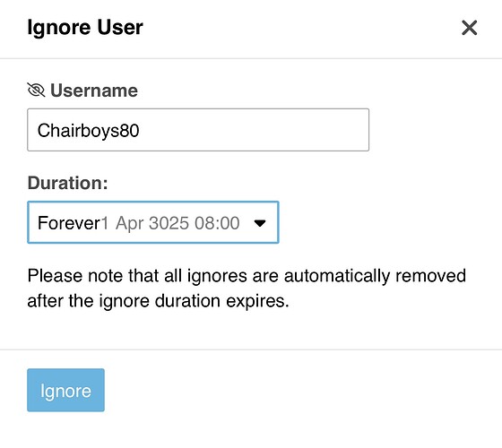Click the Duration dropdown arrow caret
Image resolution: width=502 pixels, height=448 pixels.
point(260,223)
